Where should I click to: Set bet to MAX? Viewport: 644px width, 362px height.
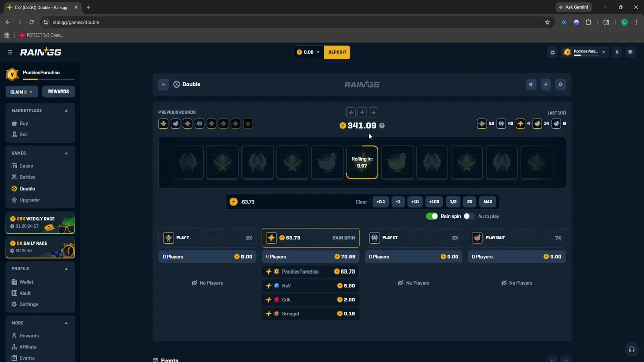tap(488, 202)
